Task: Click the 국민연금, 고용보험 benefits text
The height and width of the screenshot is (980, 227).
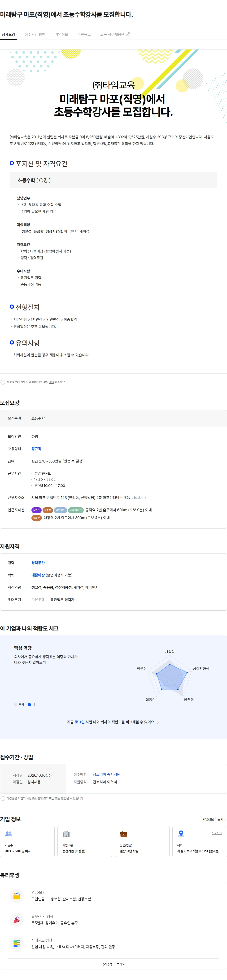Action: coord(61,899)
